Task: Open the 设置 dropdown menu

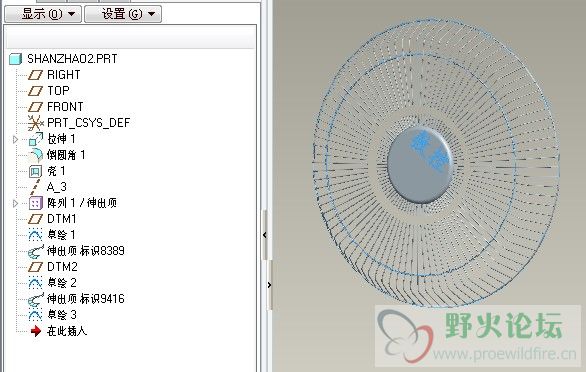Action: (123, 14)
